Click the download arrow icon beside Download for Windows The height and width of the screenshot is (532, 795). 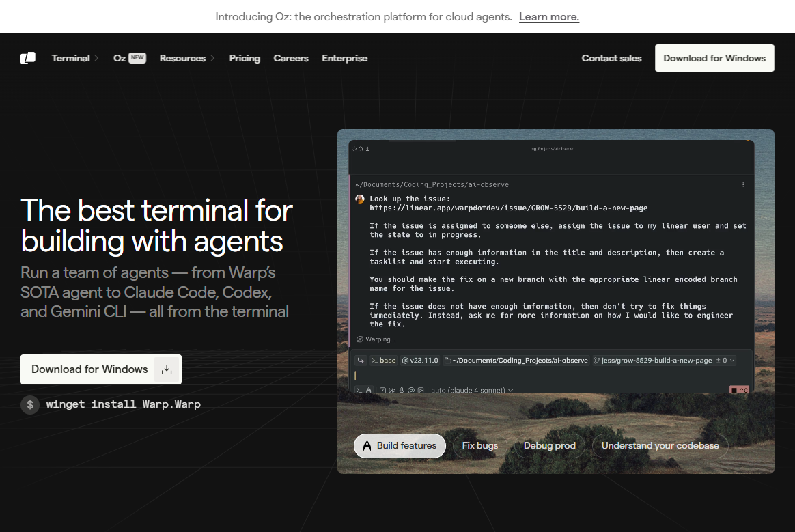pos(166,369)
